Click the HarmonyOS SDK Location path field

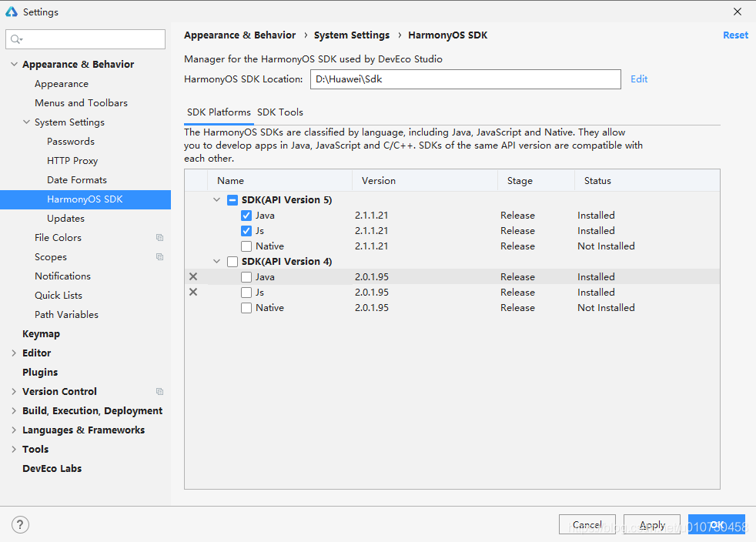[466, 79]
